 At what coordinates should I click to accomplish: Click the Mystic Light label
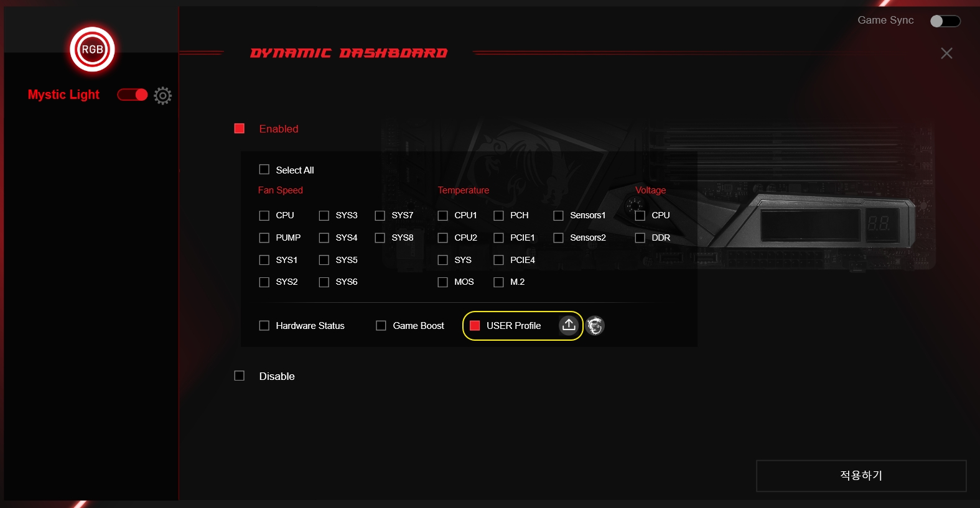coord(63,95)
